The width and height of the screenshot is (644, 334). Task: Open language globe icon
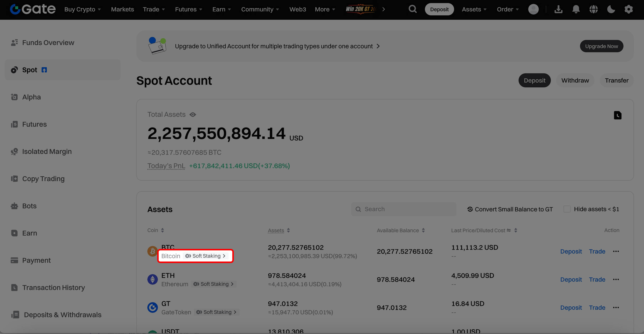(593, 10)
